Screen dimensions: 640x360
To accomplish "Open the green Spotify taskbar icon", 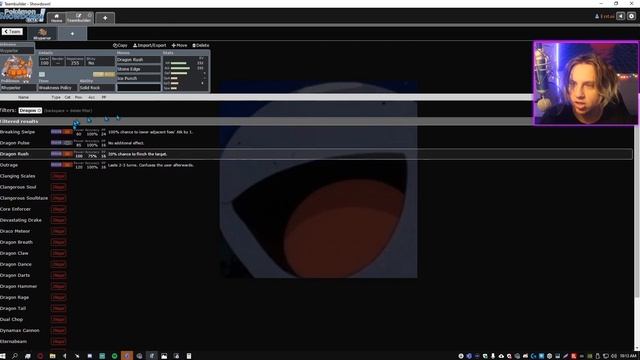I will tap(115, 356).
